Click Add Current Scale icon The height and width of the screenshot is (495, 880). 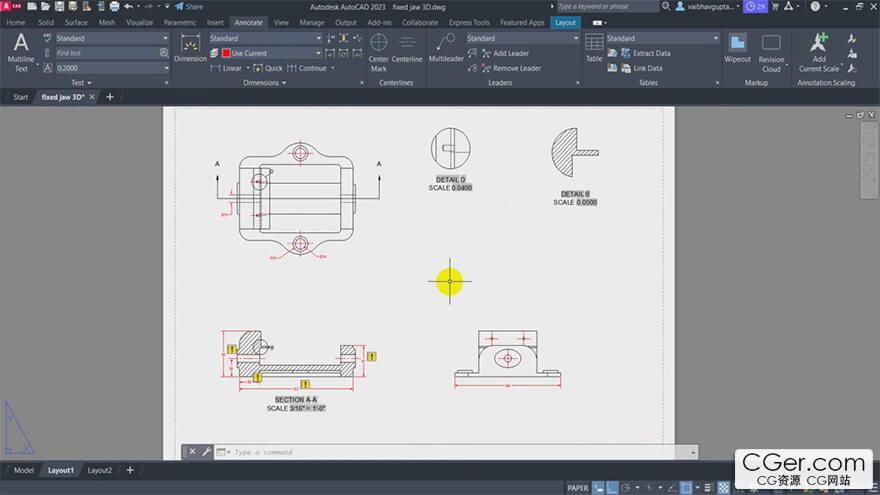coord(819,52)
